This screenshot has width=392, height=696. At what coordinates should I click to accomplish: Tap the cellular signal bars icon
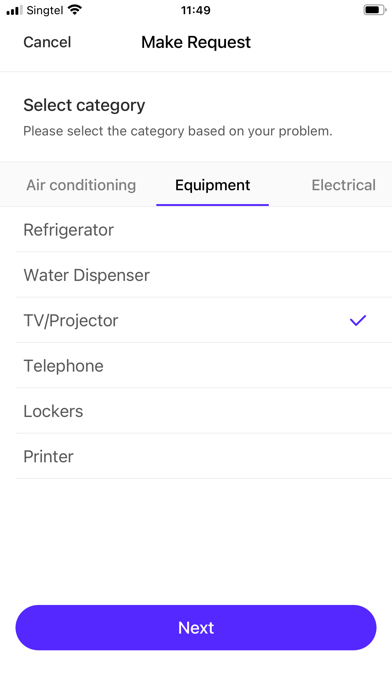pyautogui.click(x=14, y=10)
